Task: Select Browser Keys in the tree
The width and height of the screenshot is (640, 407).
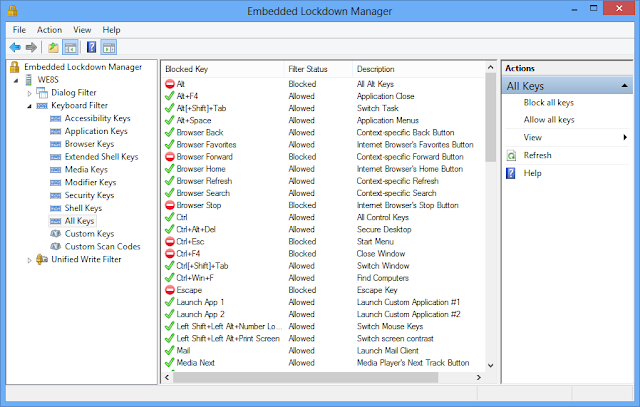Action: (x=89, y=144)
